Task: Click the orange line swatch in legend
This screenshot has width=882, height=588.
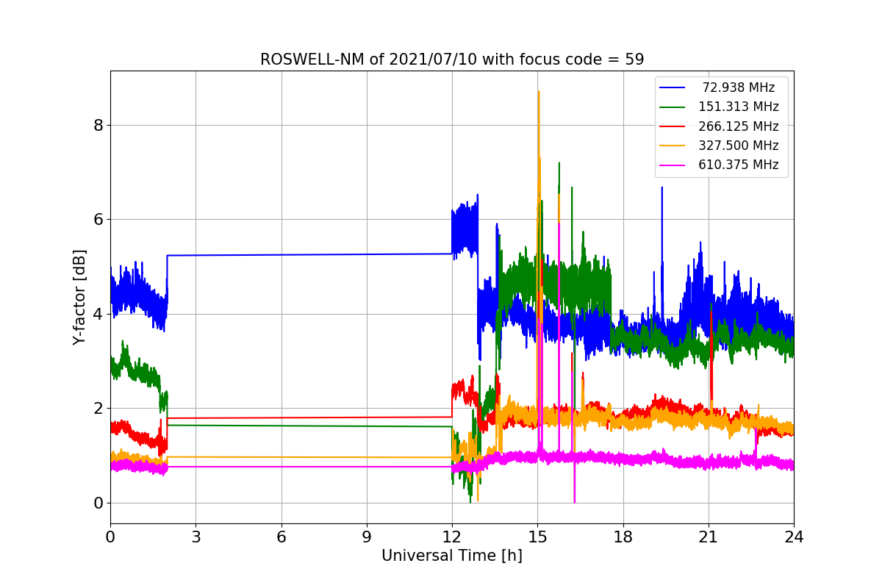Action: [673, 146]
